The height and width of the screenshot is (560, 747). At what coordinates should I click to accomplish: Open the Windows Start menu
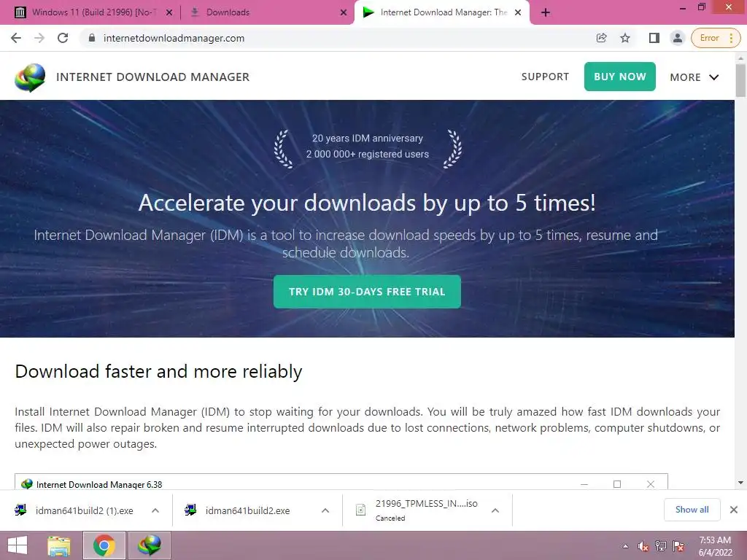(18, 545)
